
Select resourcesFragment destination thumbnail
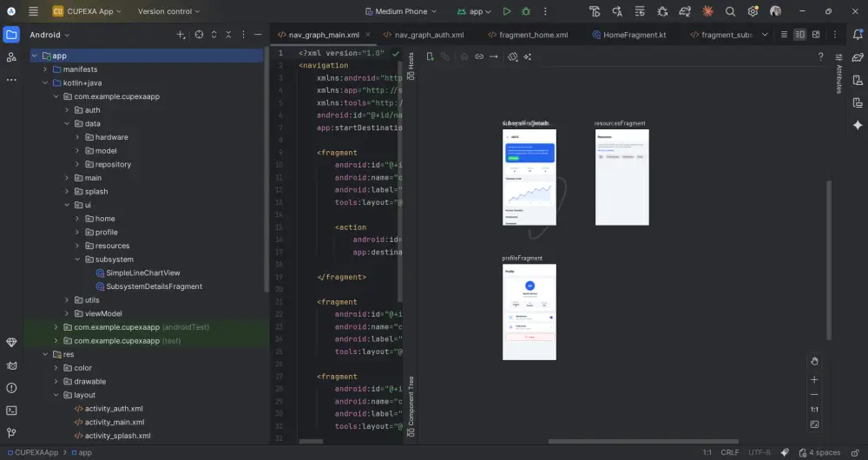pyautogui.click(x=621, y=177)
